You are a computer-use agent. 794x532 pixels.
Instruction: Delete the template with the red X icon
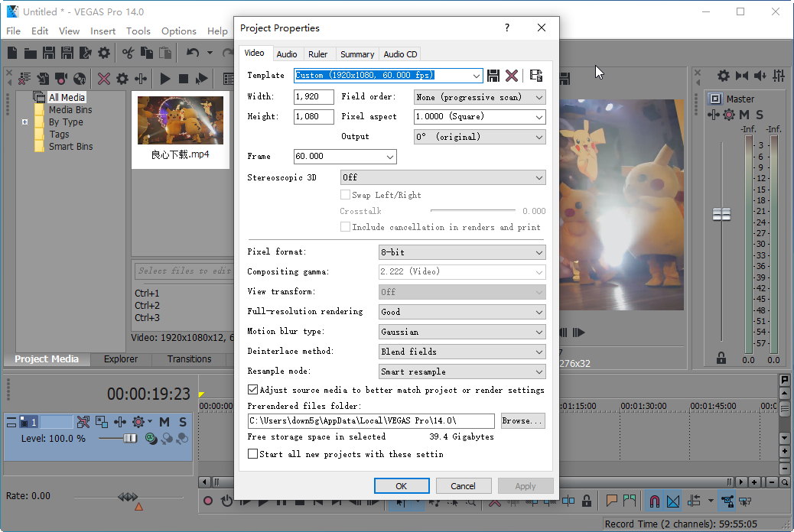click(512, 76)
